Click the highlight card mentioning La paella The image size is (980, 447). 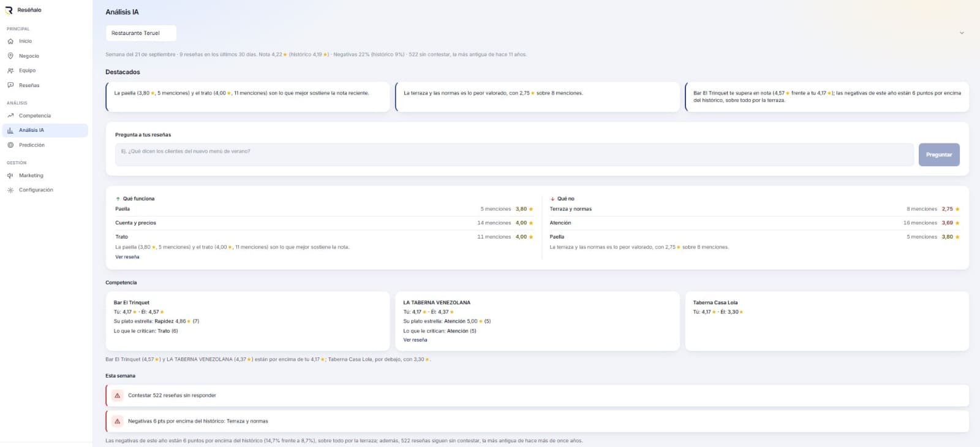[x=247, y=97]
